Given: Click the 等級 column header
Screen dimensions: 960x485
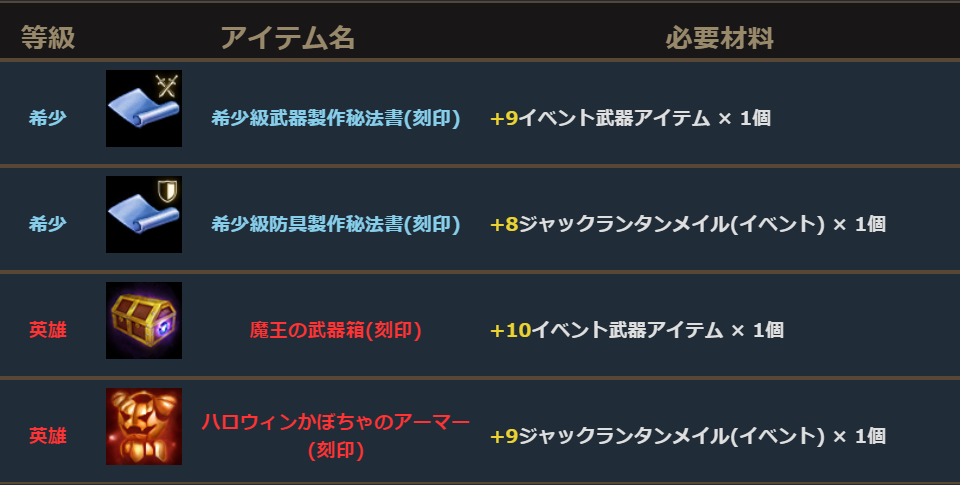Looking at the screenshot, I should pos(48,38).
